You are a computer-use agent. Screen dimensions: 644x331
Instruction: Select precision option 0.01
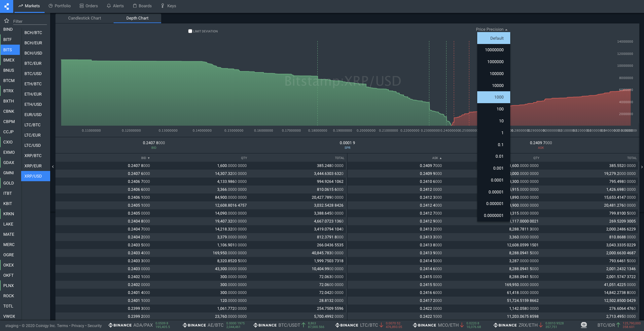point(494,156)
